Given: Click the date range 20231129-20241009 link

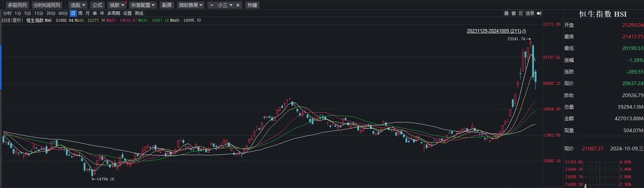Looking at the screenshot, I should 494,31.
